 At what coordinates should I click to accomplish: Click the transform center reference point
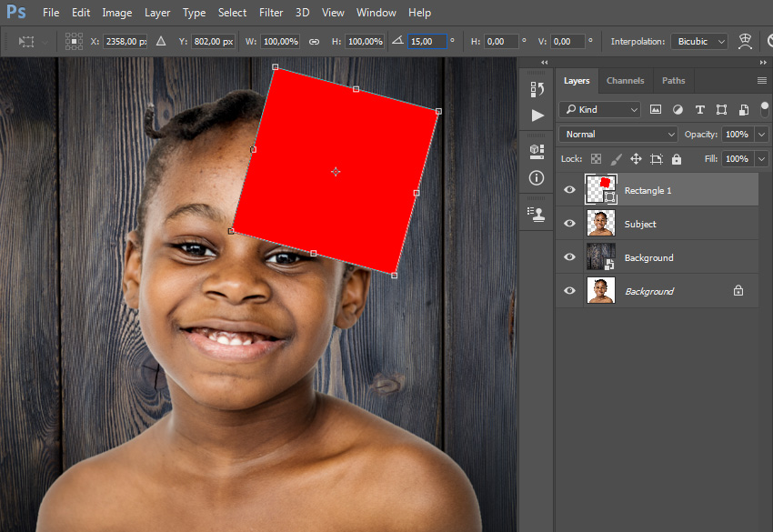pos(336,172)
